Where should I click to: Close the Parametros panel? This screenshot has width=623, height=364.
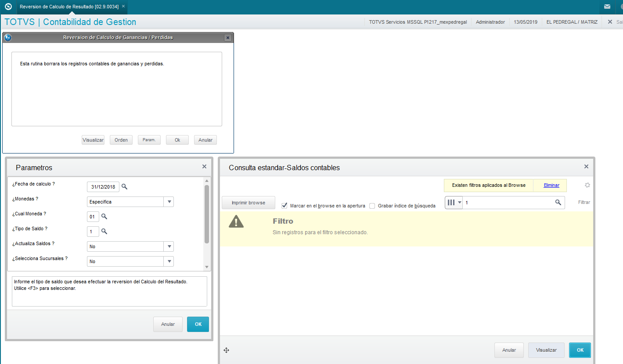click(x=204, y=167)
